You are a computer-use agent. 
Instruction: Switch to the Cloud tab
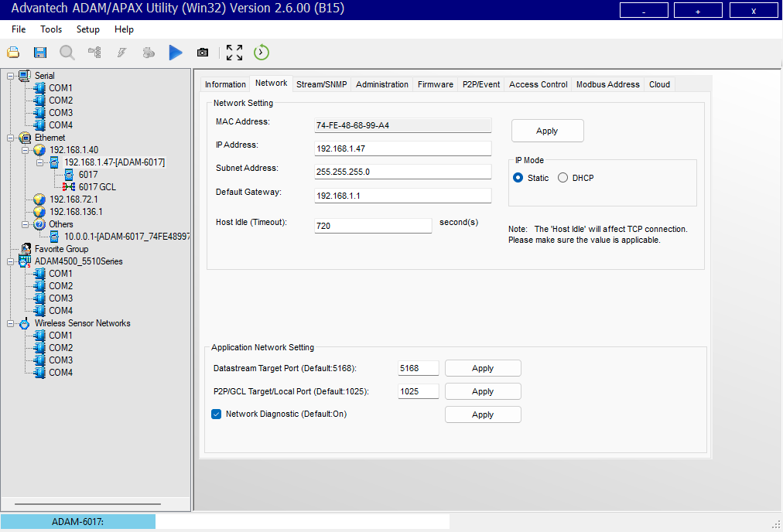pos(659,84)
